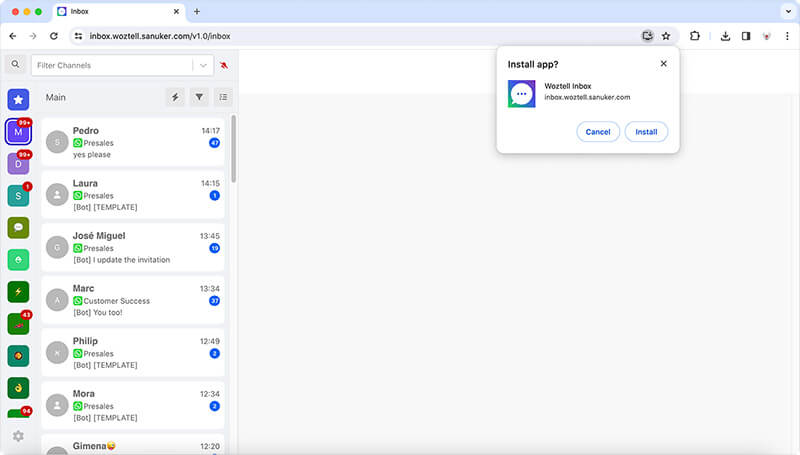Open Pedro's conversation
This screenshot has width=800, height=455.
point(133,142)
